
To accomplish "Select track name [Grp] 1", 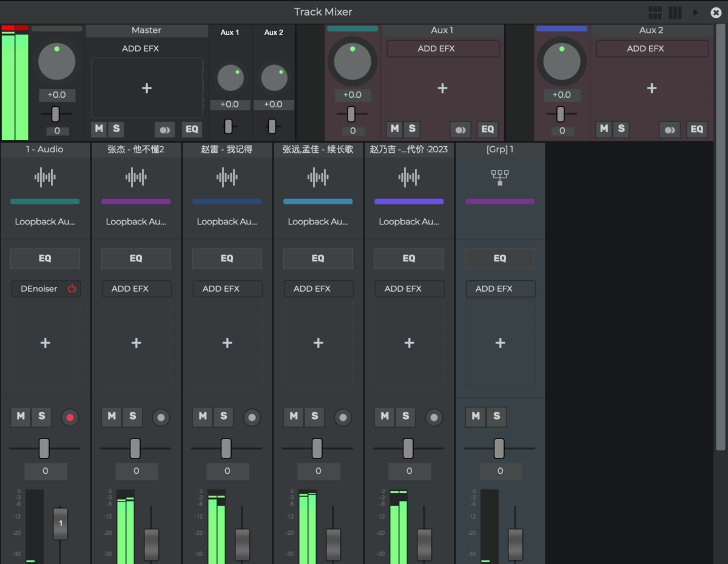I will tap(500, 149).
